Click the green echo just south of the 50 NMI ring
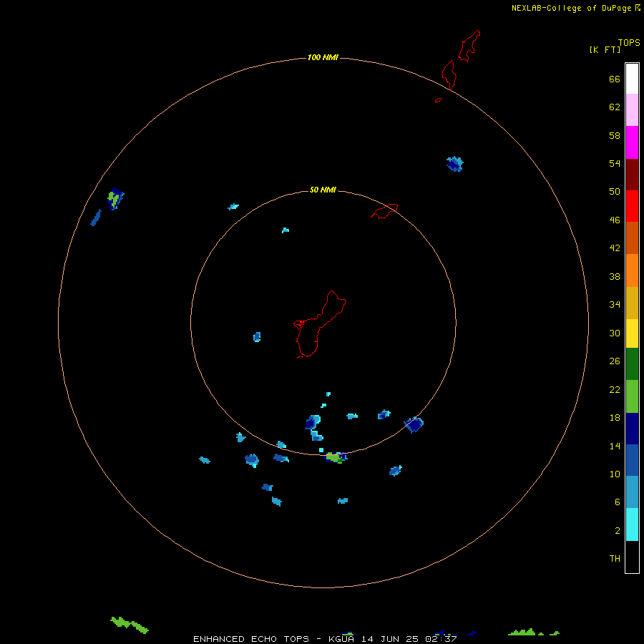The width and height of the screenshot is (644, 644). [335, 457]
